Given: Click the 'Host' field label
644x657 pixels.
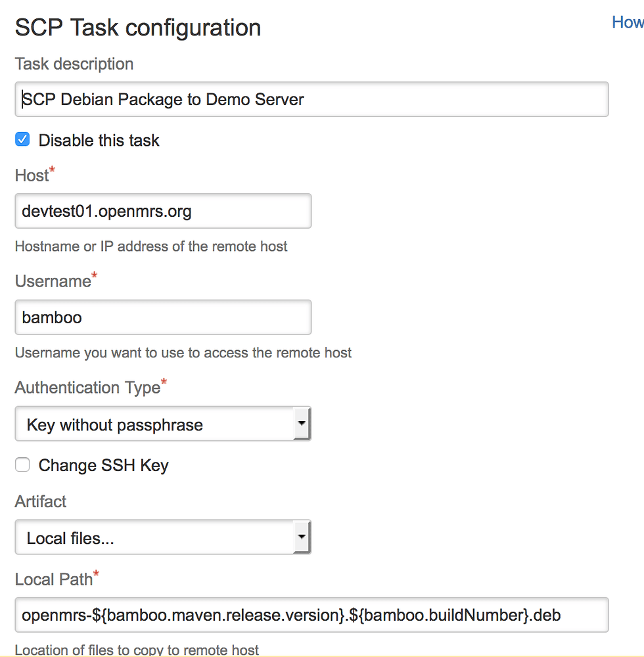Looking at the screenshot, I should point(32,176).
